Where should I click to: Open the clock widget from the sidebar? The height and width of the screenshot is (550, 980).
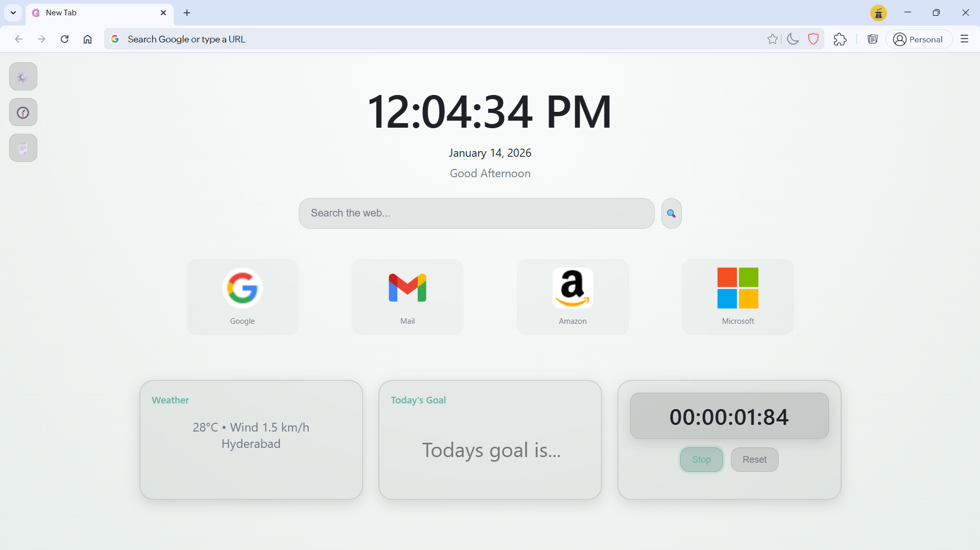pos(23,112)
